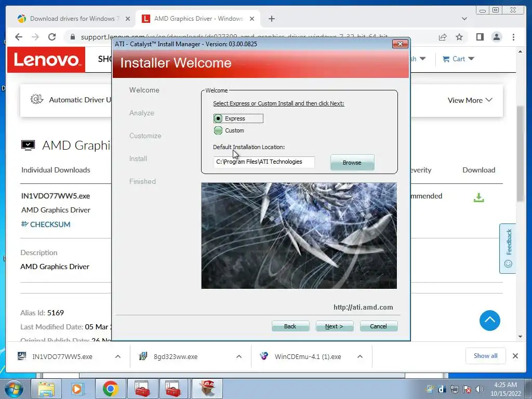Click the Action Center flag tray icon
This screenshot has height=399, width=532.
tap(467, 389)
